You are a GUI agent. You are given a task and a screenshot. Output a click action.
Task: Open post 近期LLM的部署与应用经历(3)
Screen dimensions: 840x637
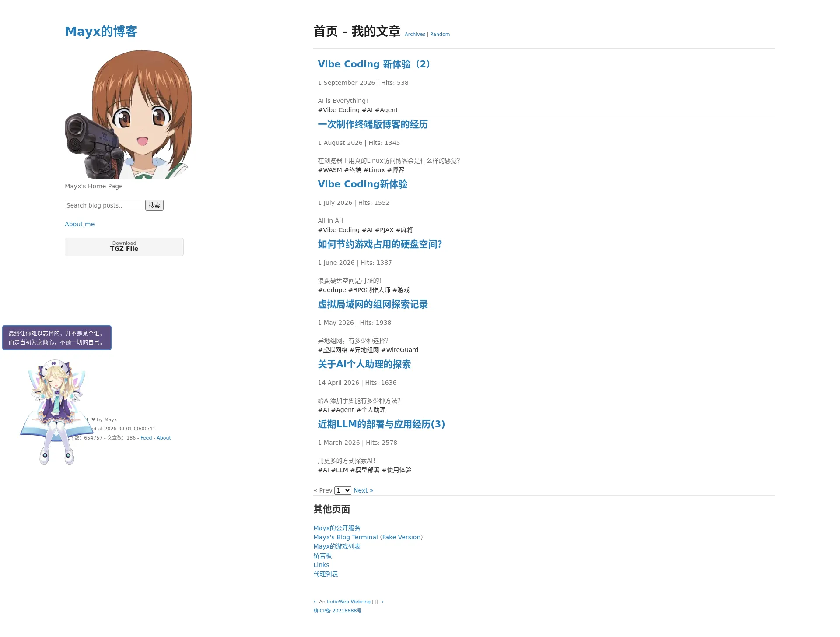click(x=381, y=424)
